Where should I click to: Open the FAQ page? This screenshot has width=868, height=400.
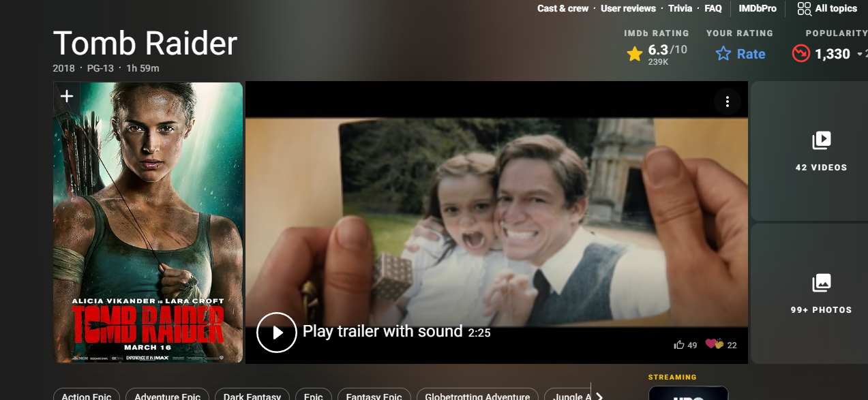pyautogui.click(x=713, y=8)
